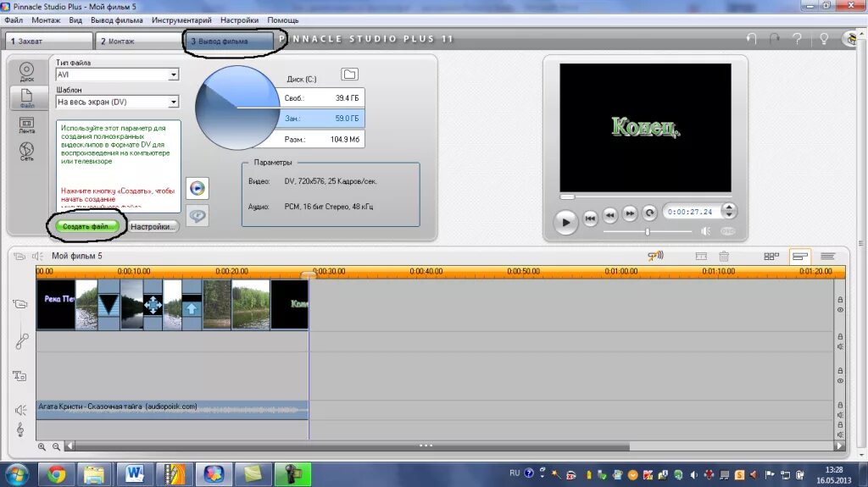868x487 pixels.
Task: Expand the Тип файла AVI dropdown
Action: point(173,75)
